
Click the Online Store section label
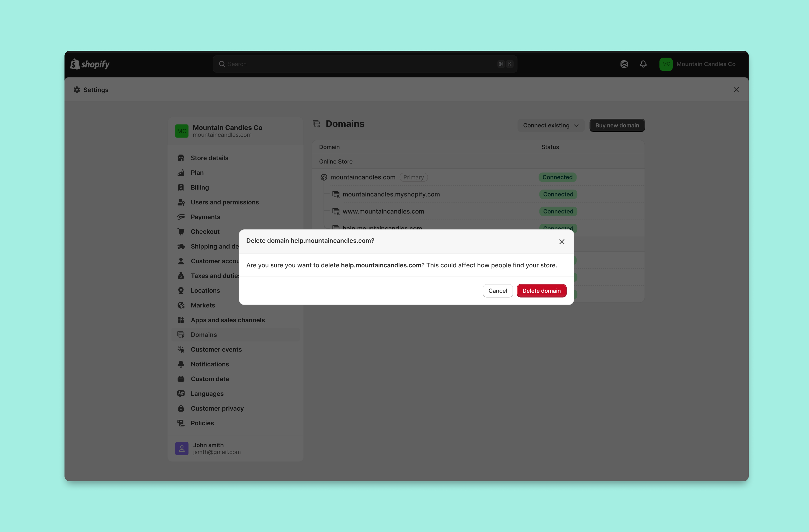click(335, 161)
